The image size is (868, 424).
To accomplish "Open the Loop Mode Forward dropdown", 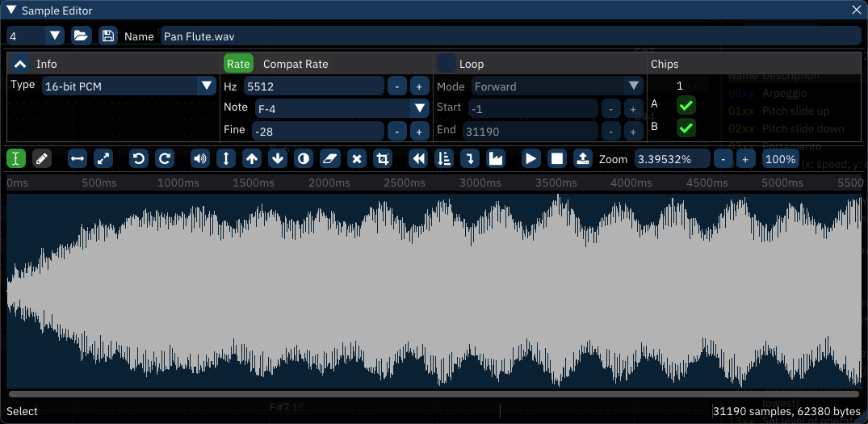I will tap(557, 86).
